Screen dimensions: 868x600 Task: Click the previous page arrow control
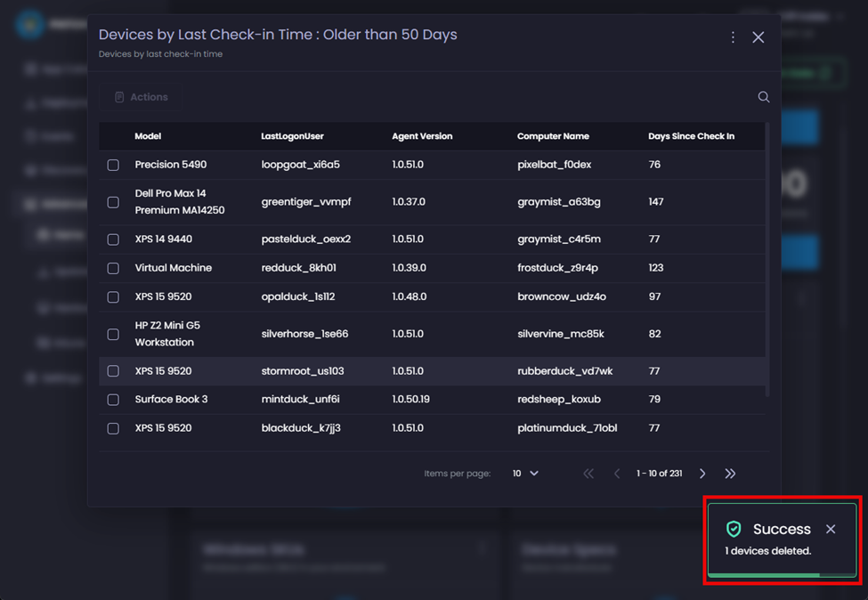(x=617, y=473)
